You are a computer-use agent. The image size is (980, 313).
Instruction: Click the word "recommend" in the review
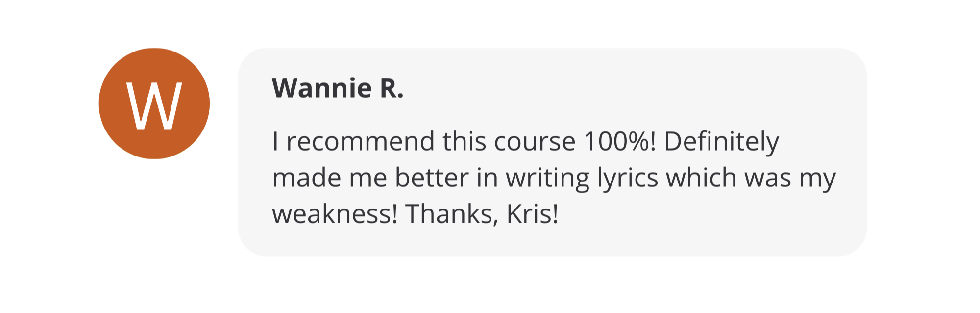click(x=360, y=142)
